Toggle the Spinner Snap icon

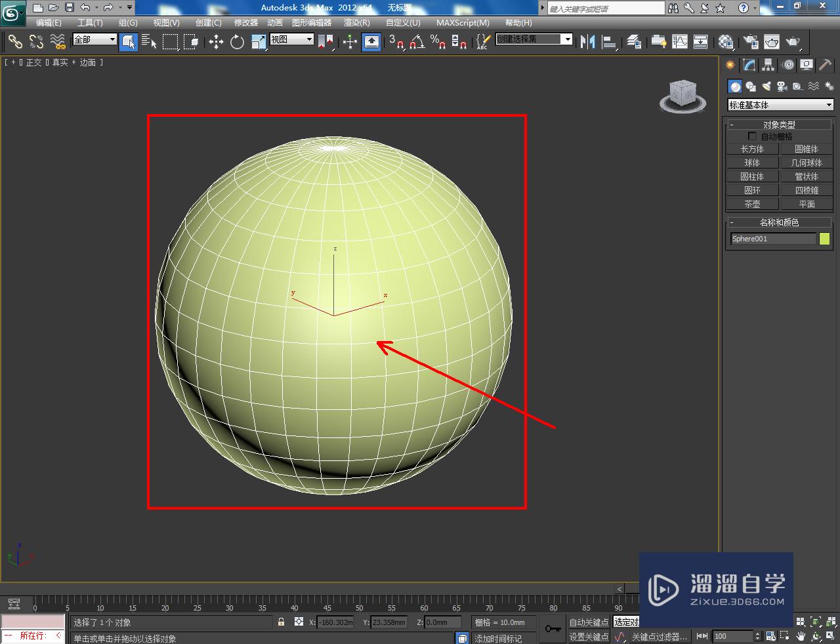pos(459,42)
